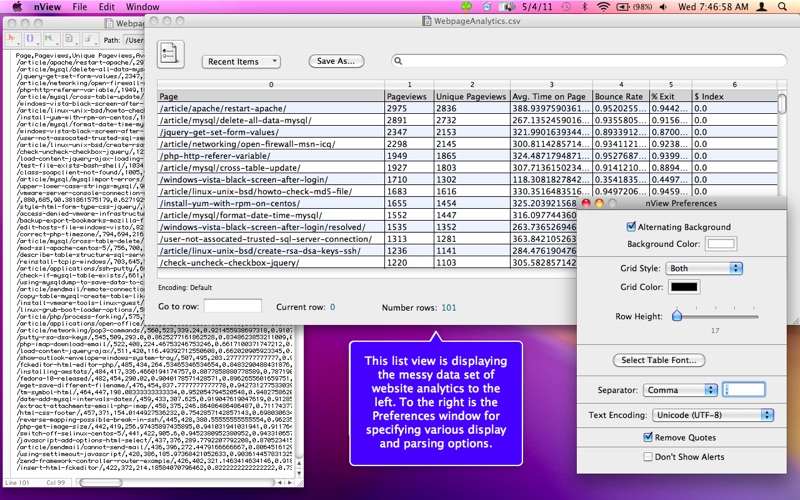Open the Separator Comma dropdown
800x500 pixels.
pyautogui.click(x=680, y=390)
